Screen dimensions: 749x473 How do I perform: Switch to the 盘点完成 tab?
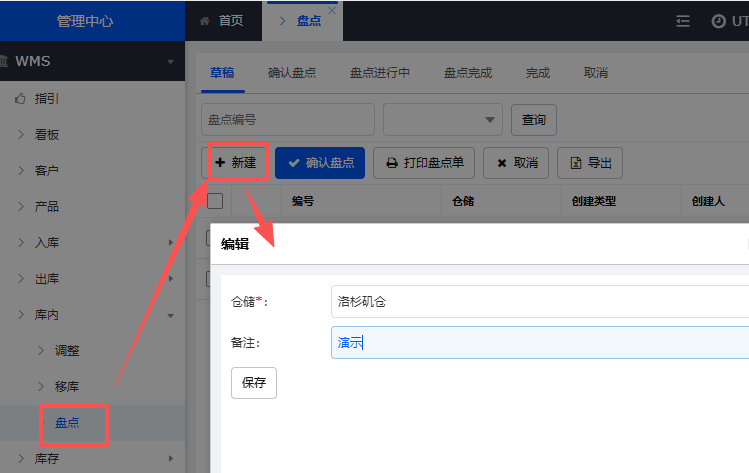click(x=467, y=73)
